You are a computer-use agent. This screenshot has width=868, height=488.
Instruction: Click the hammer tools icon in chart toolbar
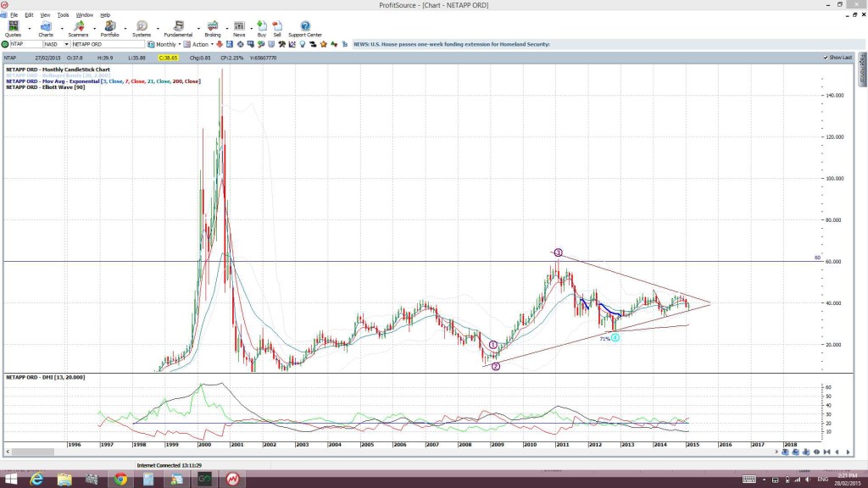pyautogui.click(x=281, y=44)
